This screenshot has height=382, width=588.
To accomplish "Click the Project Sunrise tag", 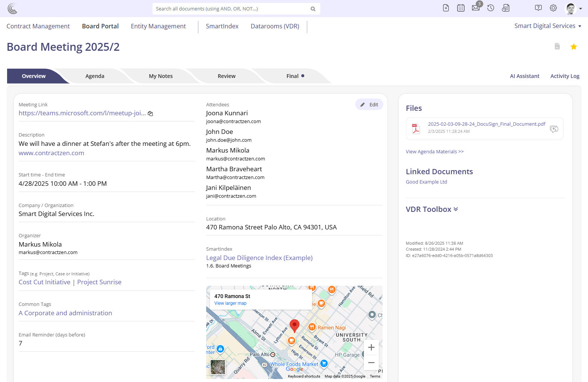I will pos(99,282).
